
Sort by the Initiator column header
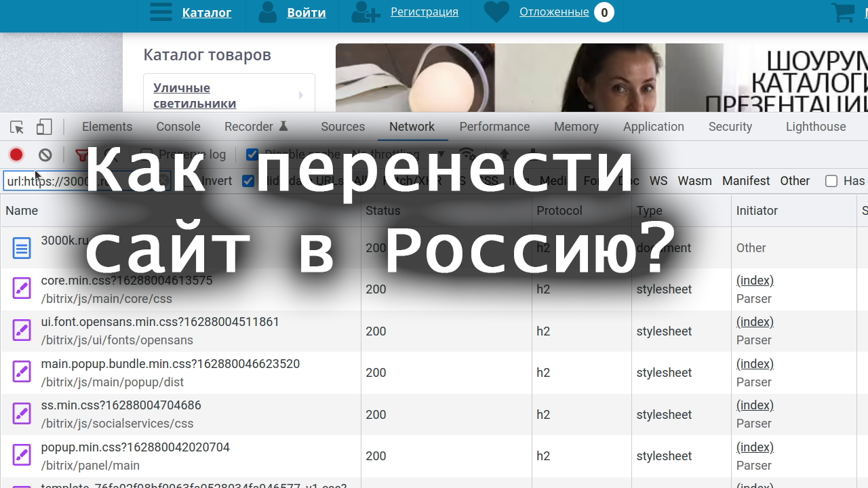tap(793, 211)
